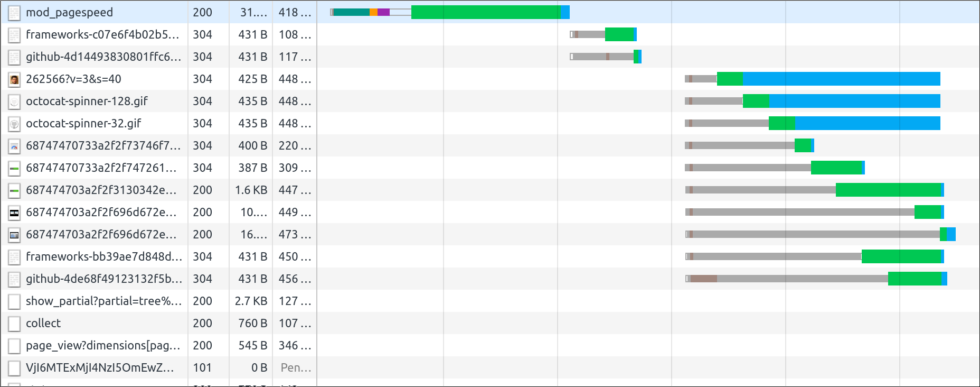Click the 760 B size of collect

point(252,323)
